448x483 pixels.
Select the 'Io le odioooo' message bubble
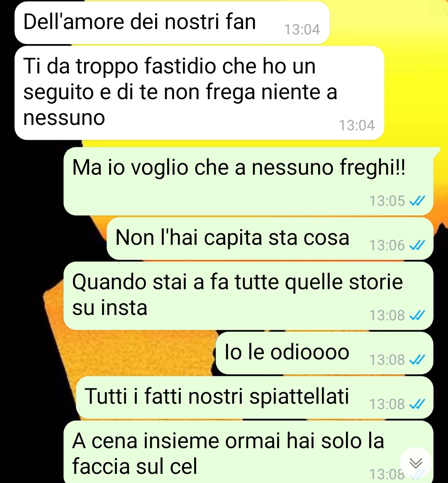click(x=324, y=353)
